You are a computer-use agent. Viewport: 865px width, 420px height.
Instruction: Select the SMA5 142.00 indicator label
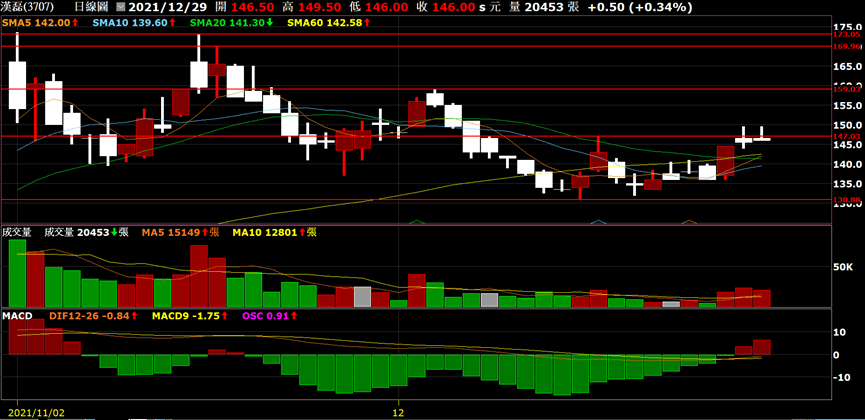coord(40,23)
